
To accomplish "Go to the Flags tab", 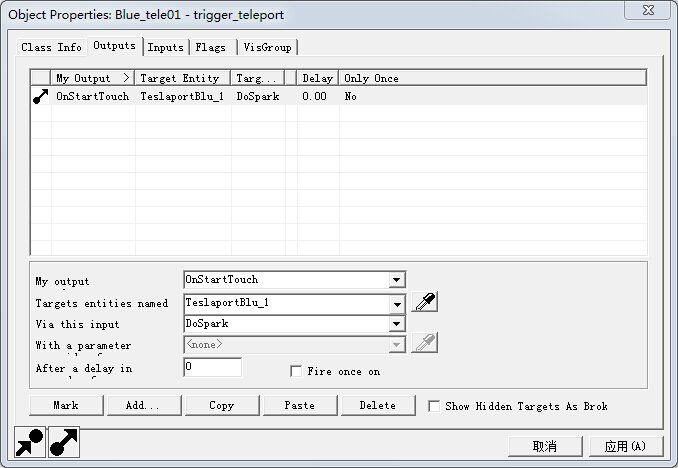I will coord(211,47).
